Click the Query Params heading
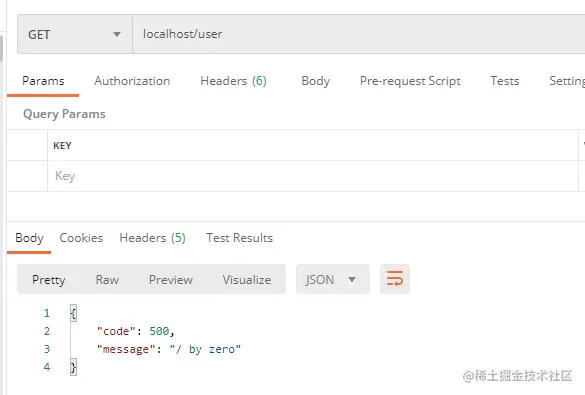Image resolution: width=585 pixels, height=395 pixels. [64, 114]
